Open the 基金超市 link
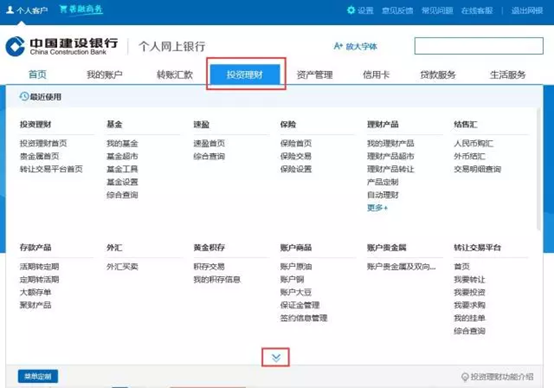 coord(122,156)
